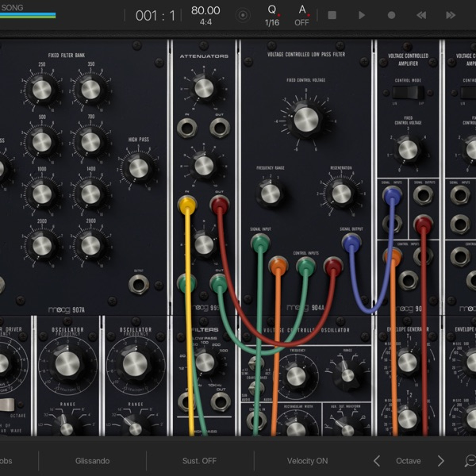Shift octave up with right chevron
Screen dimensions: 476x476
pos(441,461)
